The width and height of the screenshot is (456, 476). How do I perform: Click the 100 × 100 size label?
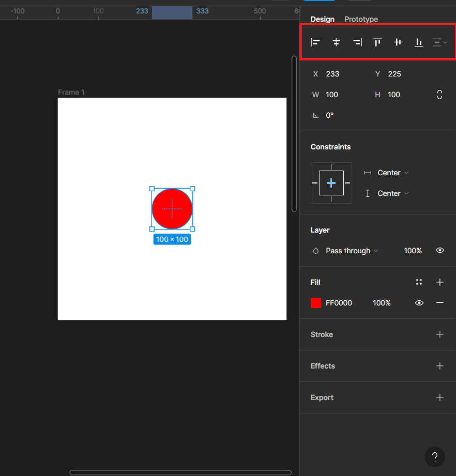click(x=172, y=239)
